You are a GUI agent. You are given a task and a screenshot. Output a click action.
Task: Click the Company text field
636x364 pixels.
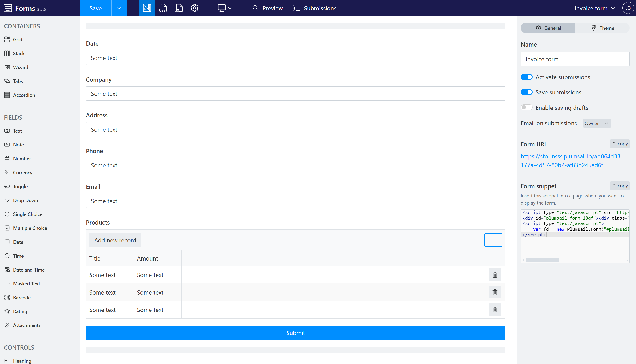tap(295, 94)
